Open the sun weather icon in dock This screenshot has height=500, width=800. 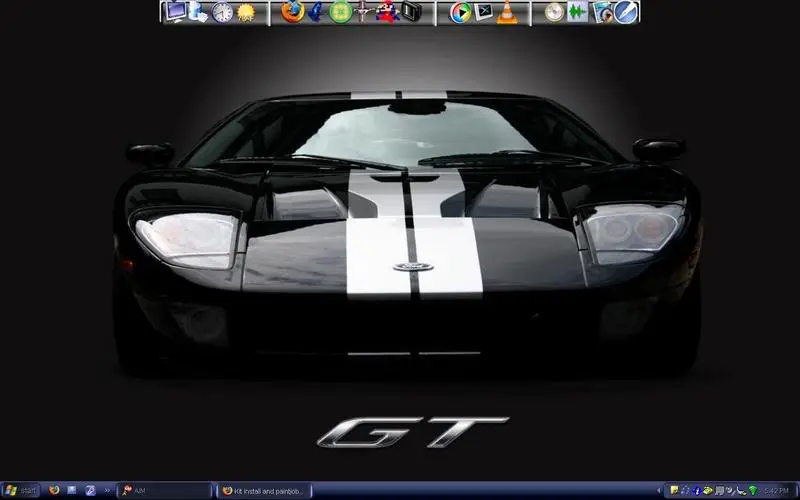pos(246,13)
